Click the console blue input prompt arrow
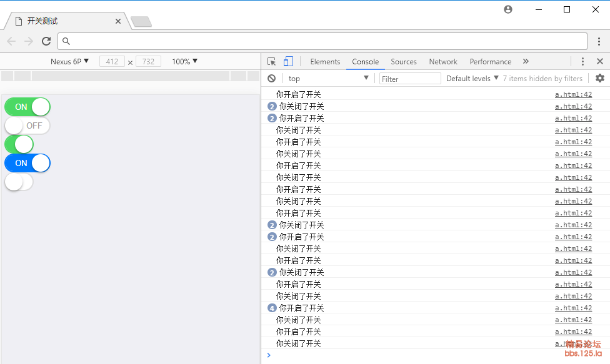The image size is (610, 364). pos(269,355)
